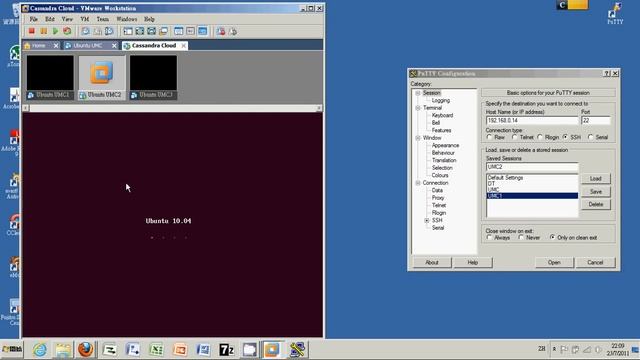Open Internet Explorer from the taskbar
This screenshot has height=360, width=640.
[40, 349]
